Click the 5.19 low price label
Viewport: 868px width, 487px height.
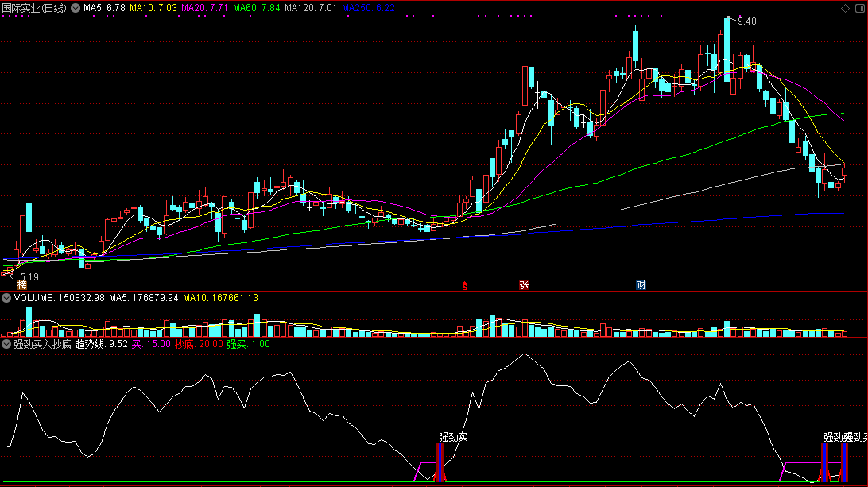[29, 277]
